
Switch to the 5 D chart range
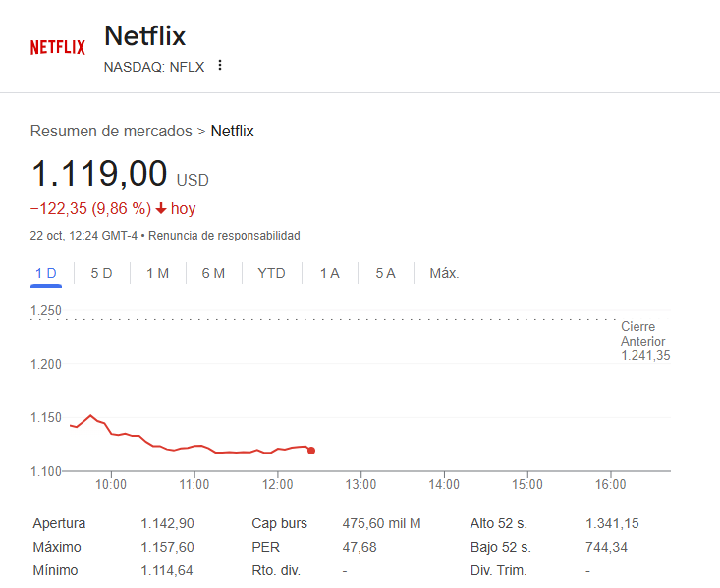pyautogui.click(x=101, y=273)
